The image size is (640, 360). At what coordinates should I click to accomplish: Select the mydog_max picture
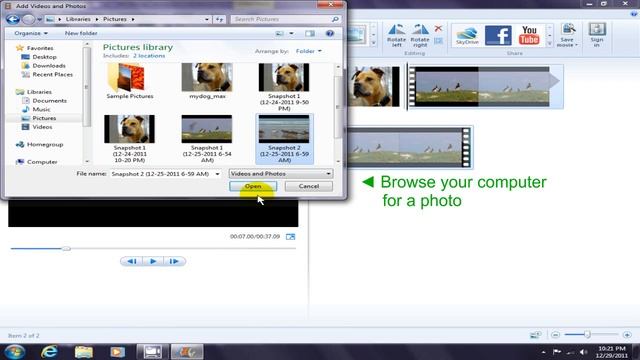click(x=207, y=81)
